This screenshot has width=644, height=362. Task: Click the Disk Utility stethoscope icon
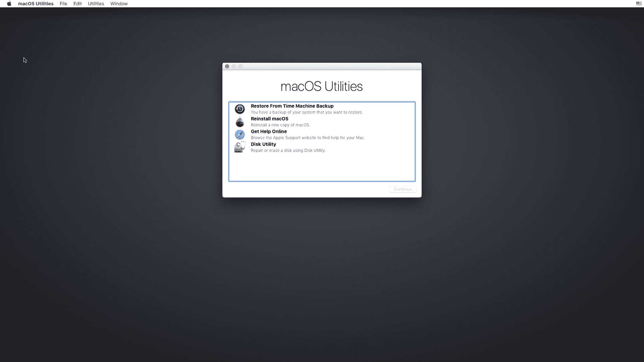239,147
